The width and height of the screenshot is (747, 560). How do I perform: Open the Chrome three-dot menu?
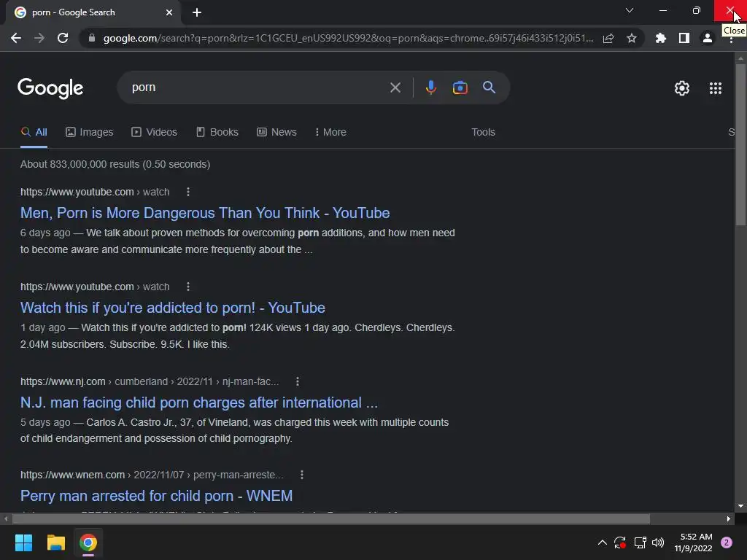(731, 40)
